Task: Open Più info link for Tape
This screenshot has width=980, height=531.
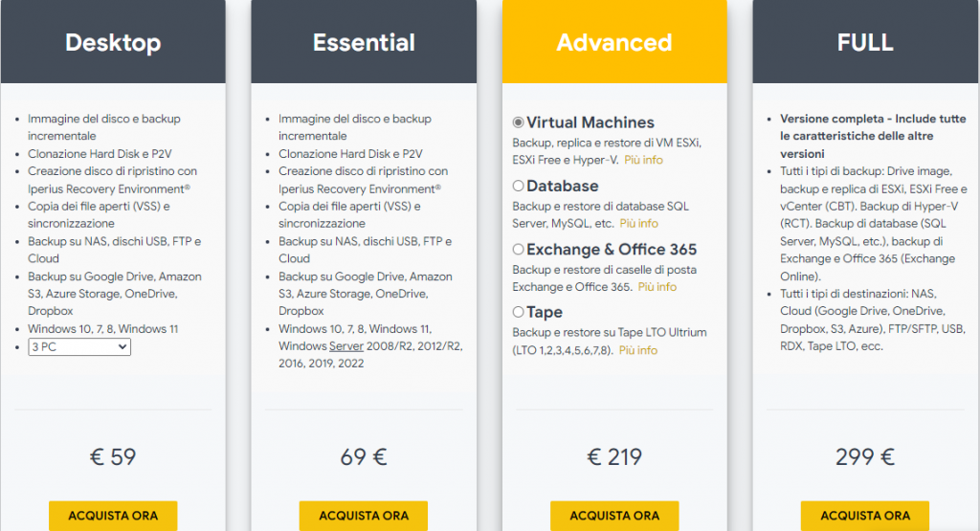Action: coord(638,350)
